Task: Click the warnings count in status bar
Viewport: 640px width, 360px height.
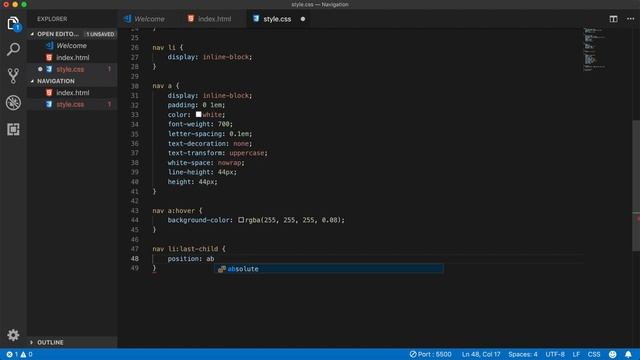Action: pyautogui.click(x=26, y=354)
